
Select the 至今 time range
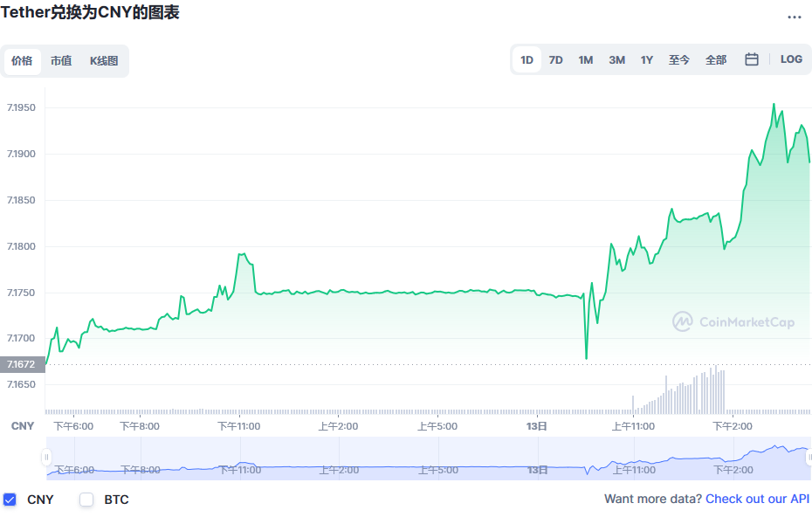[679, 59]
